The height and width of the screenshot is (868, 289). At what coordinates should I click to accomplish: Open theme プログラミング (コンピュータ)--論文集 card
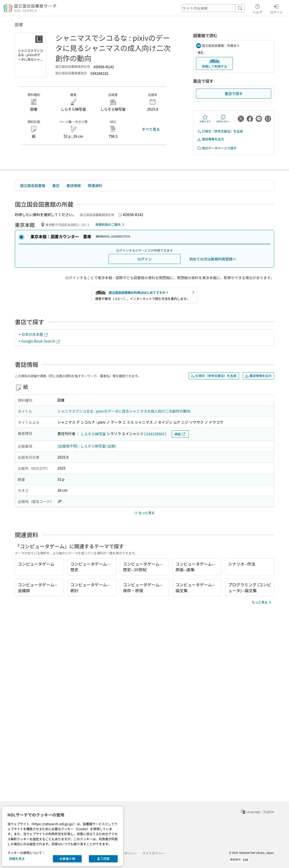(250, 588)
